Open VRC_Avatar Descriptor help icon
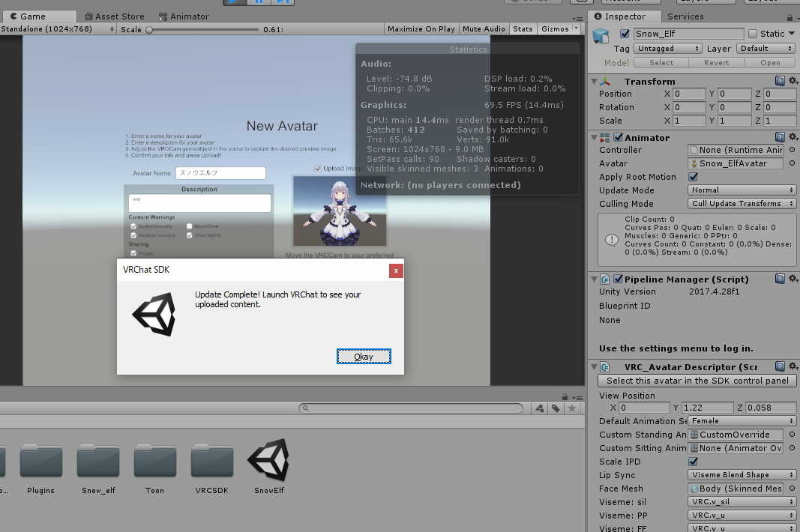Viewport: 800px width, 532px height. pos(780,366)
